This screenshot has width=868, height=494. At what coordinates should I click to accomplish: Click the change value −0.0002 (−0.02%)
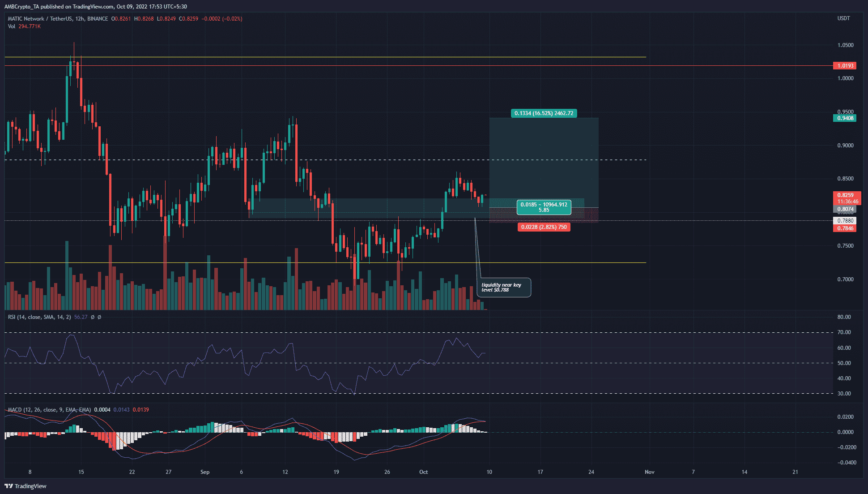(222, 19)
